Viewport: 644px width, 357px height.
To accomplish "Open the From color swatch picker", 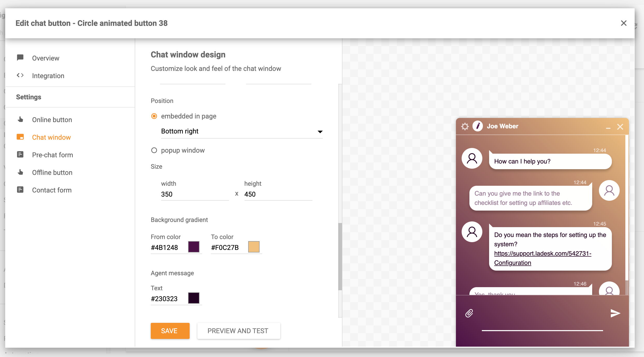I will [193, 247].
